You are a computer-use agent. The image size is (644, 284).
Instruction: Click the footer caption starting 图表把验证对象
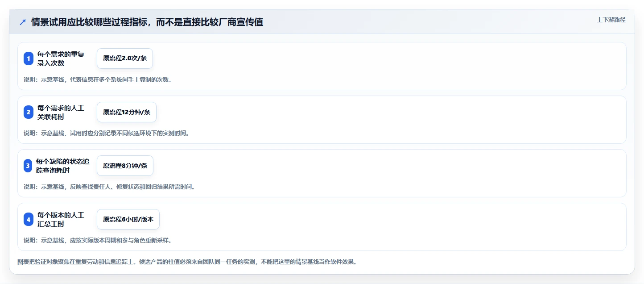point(187,262)
